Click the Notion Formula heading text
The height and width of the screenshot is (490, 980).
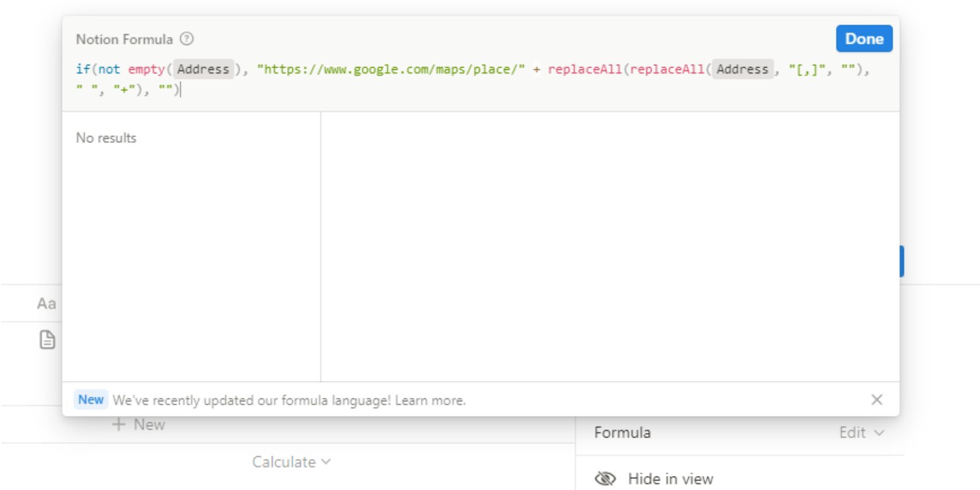click(x=124, y=40)
